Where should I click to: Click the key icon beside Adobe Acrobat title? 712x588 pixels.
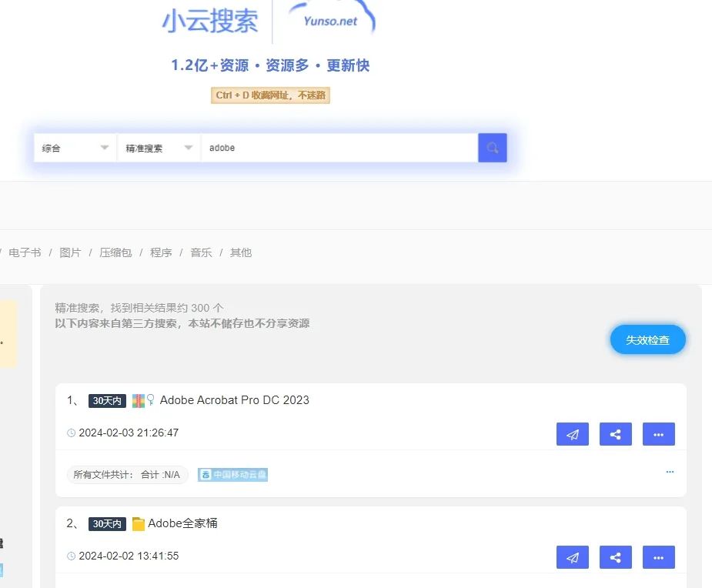pyautogui.click(x=151, y=400)
